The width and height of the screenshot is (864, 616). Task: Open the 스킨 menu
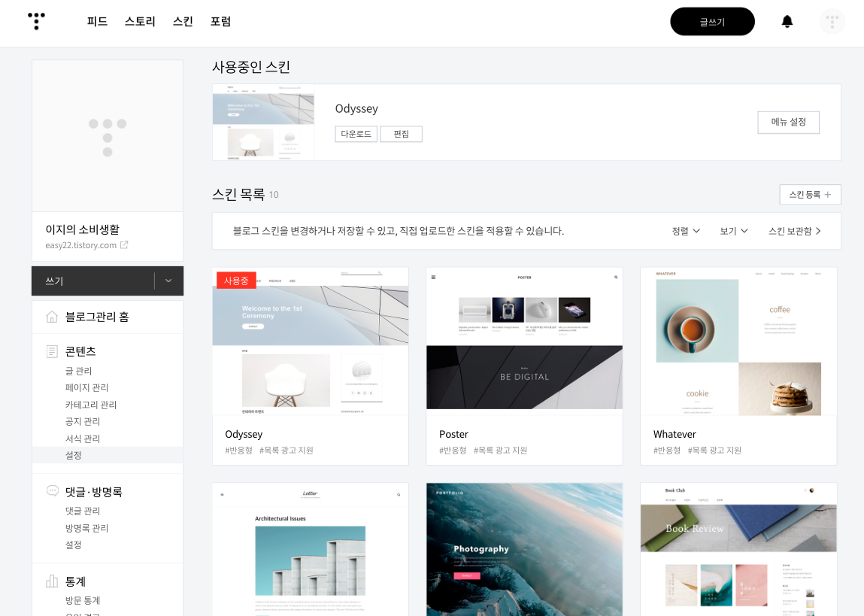point(183,22)
